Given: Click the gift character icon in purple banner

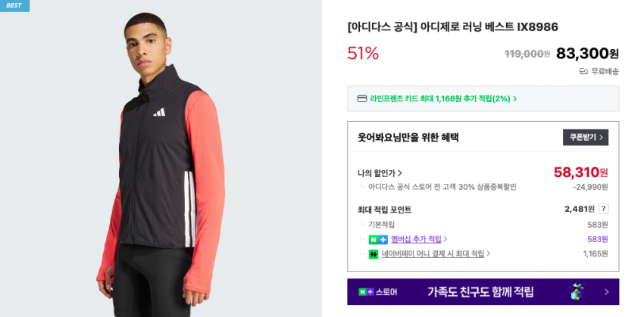Looking at the screenshot, I should pyautogui.click(x=578, y=291).
